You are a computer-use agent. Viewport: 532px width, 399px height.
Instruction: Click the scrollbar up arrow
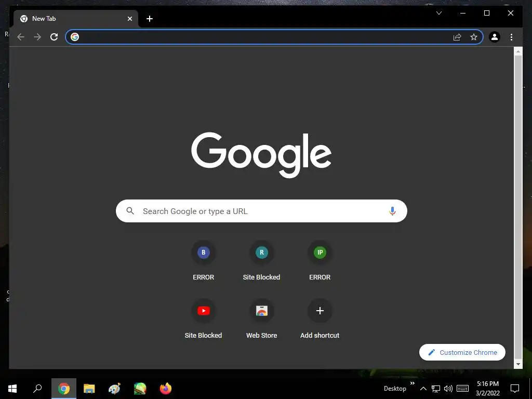[518, 51]
